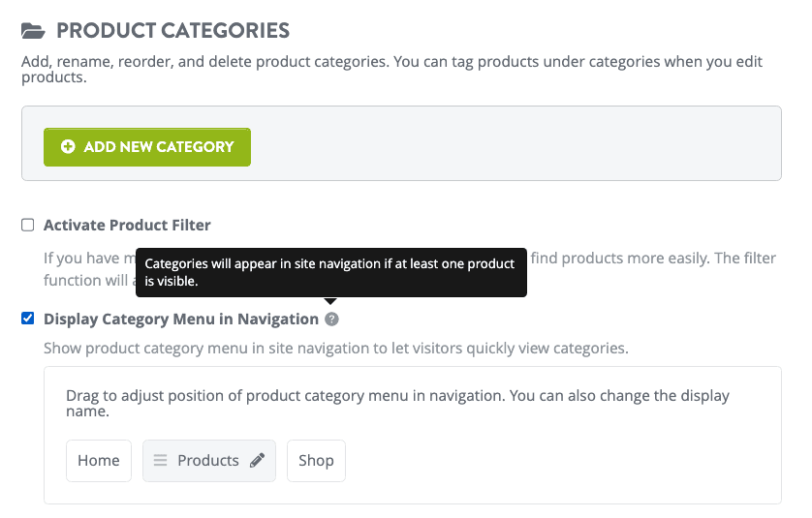812x518 pixels.
Task: Click the drag handle on Products item
Action: click(161, 461)
